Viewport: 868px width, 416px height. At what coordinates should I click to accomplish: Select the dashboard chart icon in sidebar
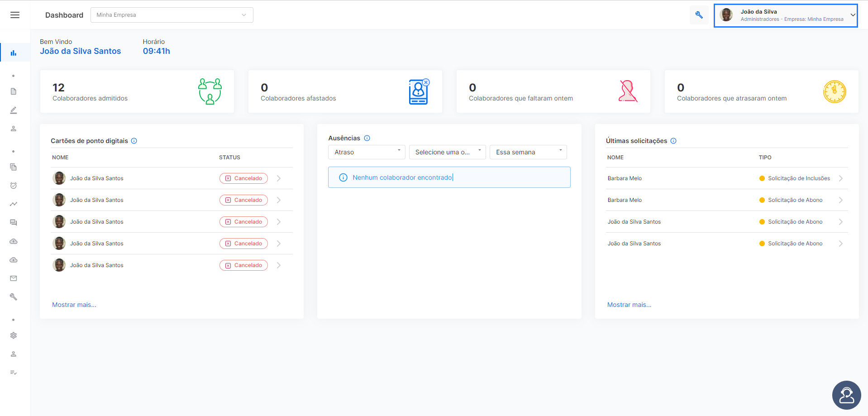pyautogui.click(x=14, y=53)
